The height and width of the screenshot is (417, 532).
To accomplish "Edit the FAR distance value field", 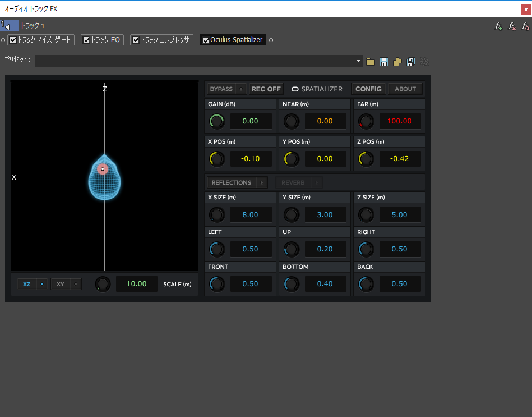I will [x=400, y=121].
